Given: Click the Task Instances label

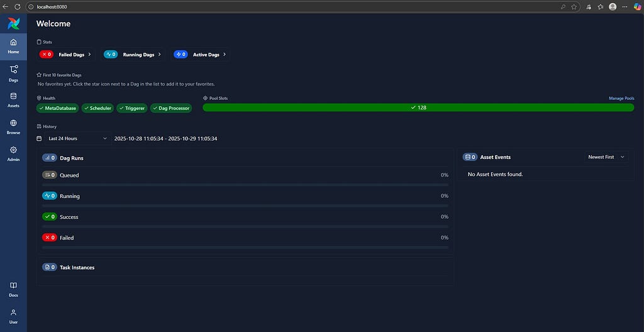Looking at the screenshot, I should pos(77,267).
